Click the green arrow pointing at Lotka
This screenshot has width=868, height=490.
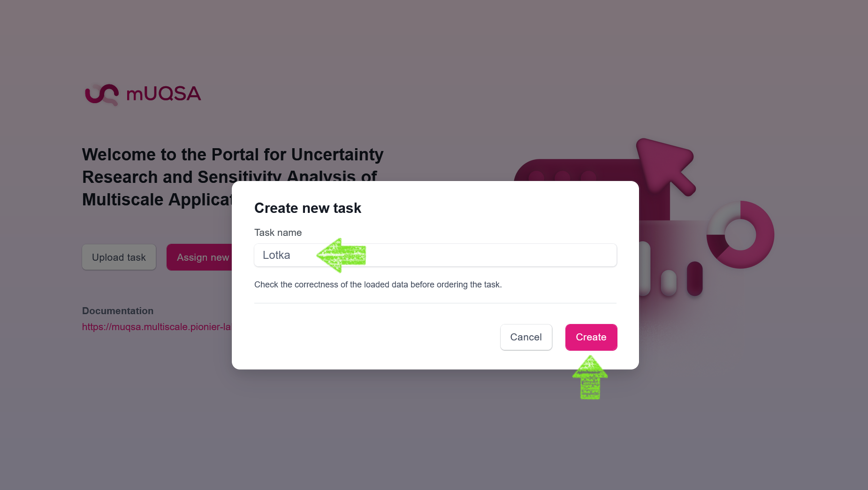341,255
